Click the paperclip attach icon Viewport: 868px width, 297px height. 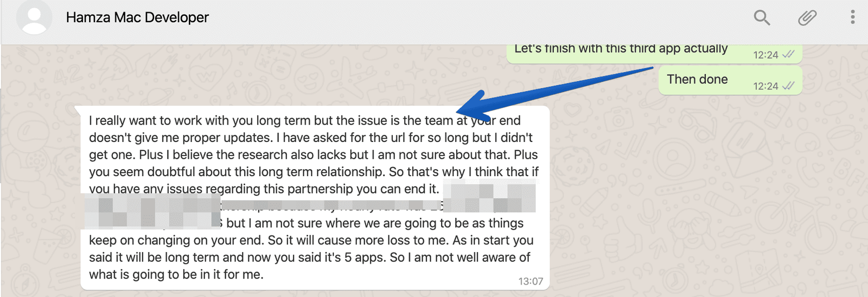(x=807, y=17)
